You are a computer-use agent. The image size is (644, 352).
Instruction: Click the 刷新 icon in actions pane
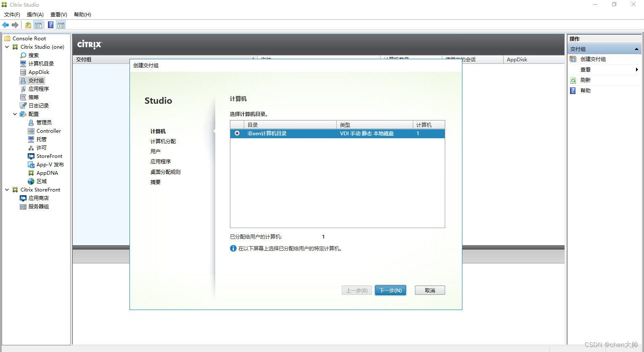(x=573, y=80)
